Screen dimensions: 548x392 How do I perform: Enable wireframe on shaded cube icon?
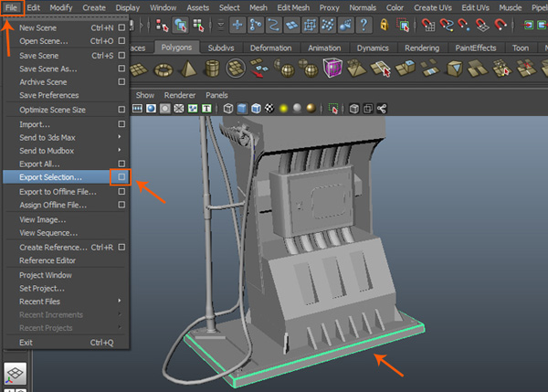click(x=256, y=109)
